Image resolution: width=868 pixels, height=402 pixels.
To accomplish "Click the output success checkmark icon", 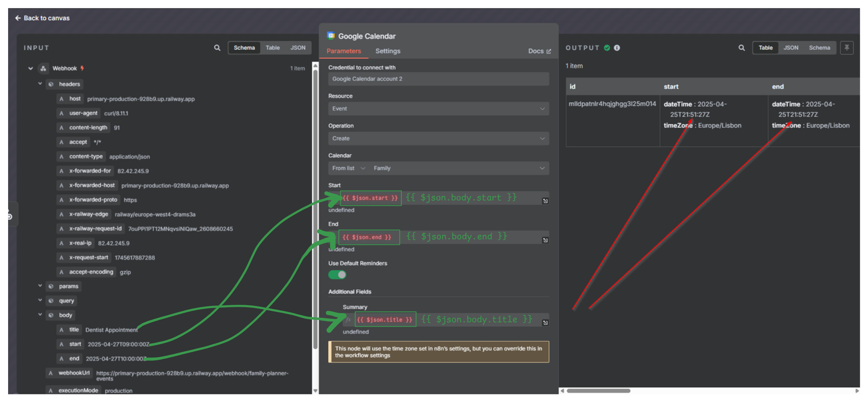I will tap(607, 48).
